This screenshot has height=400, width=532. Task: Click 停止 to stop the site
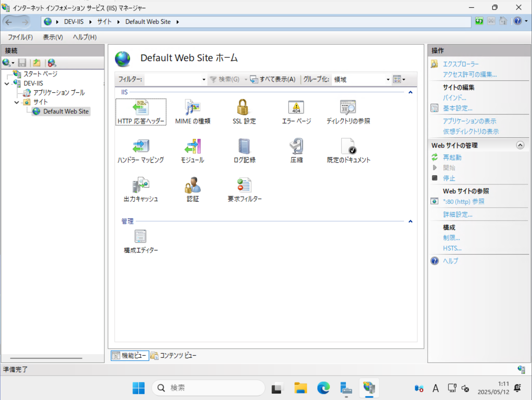pyautogui.click(x=449, y=178)
